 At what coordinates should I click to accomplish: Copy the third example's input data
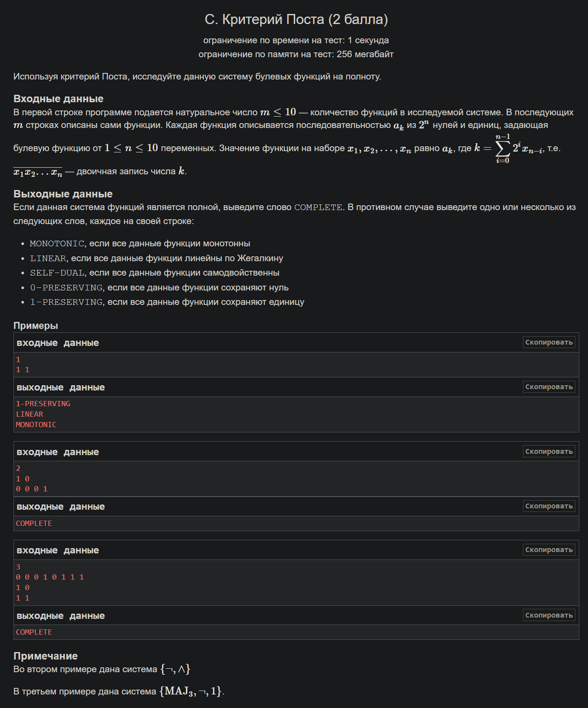coord(549,550)
